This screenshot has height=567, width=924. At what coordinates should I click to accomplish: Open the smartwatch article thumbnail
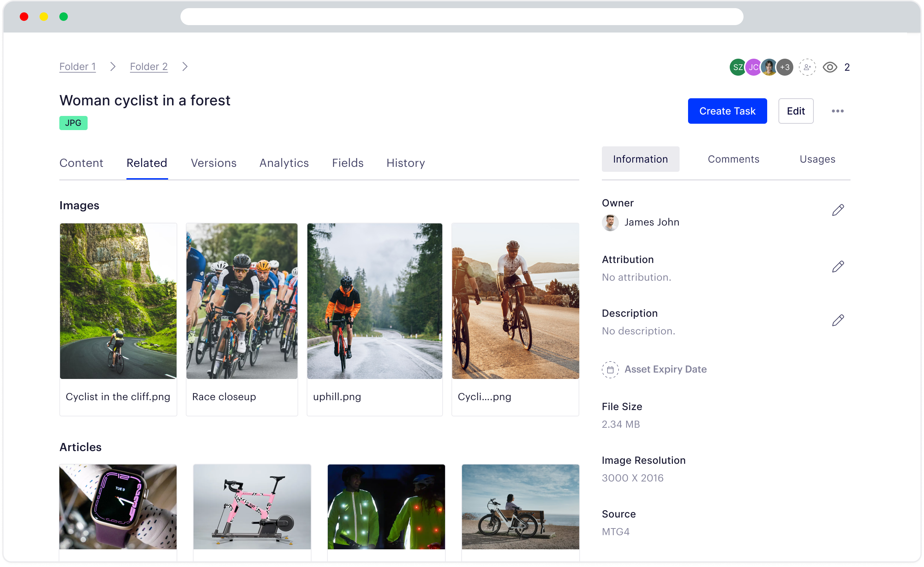pyautogui.click(x=118, y=507)
